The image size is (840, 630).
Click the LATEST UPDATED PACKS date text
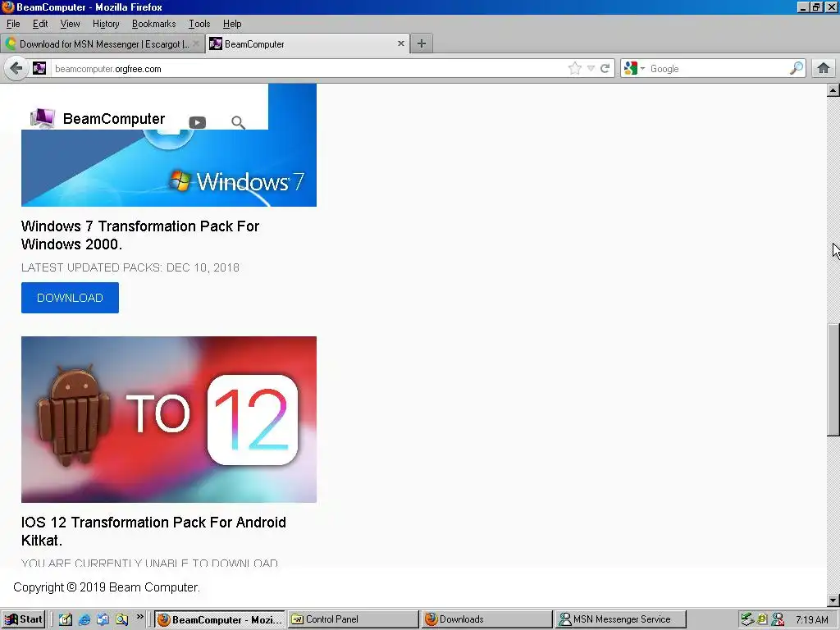pyautogui.click(x=130, y=267)
